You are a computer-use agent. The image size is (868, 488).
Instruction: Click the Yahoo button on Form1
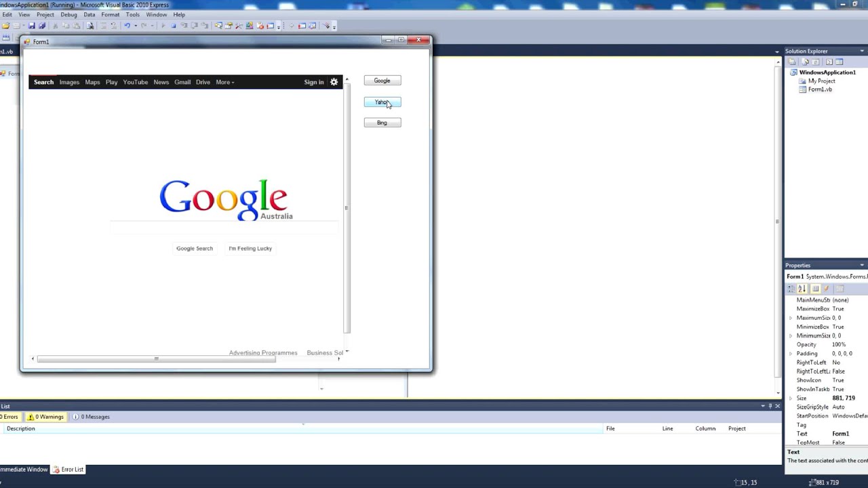coord(382,102)
